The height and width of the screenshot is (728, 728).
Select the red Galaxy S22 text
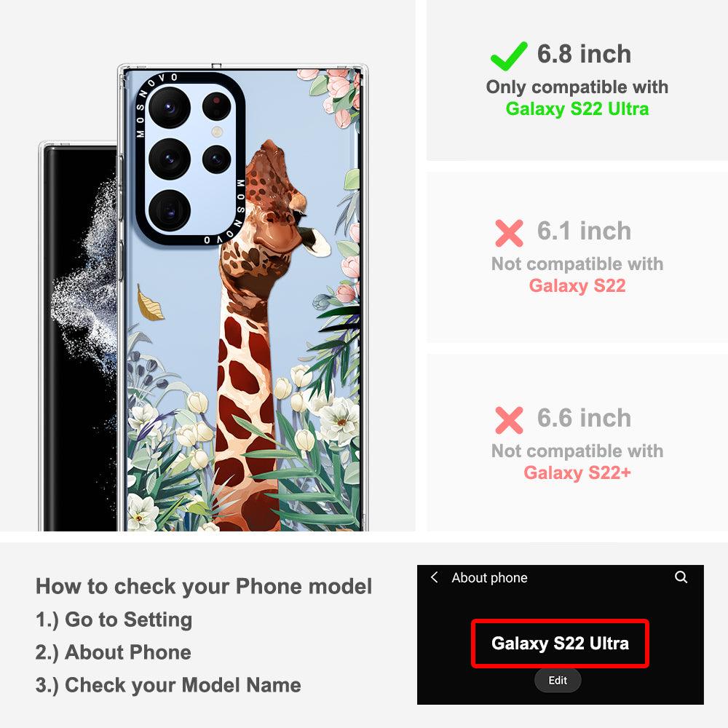577,285
